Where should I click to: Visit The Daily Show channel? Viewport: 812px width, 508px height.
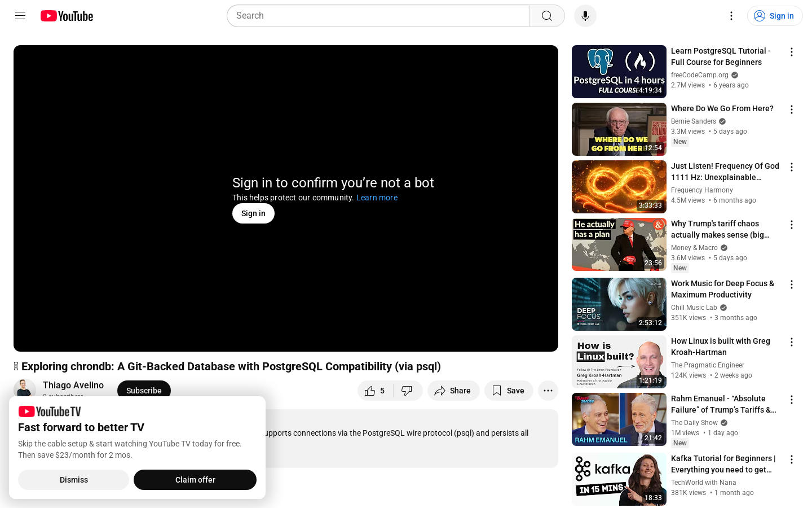(x=694, y=423)
